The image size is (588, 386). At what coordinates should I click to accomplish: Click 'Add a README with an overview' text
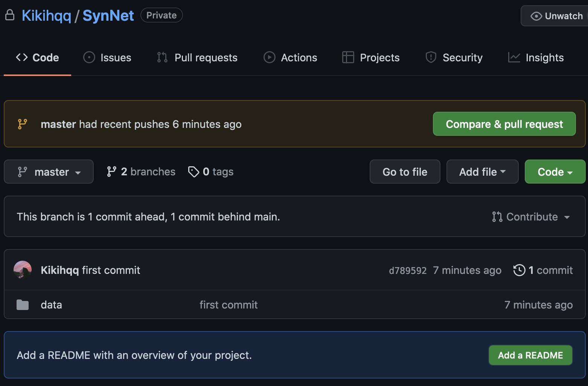point(134,355)
